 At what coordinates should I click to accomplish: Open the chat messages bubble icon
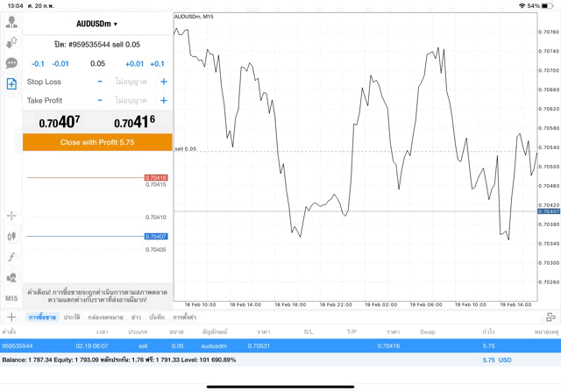click(11, 63)
